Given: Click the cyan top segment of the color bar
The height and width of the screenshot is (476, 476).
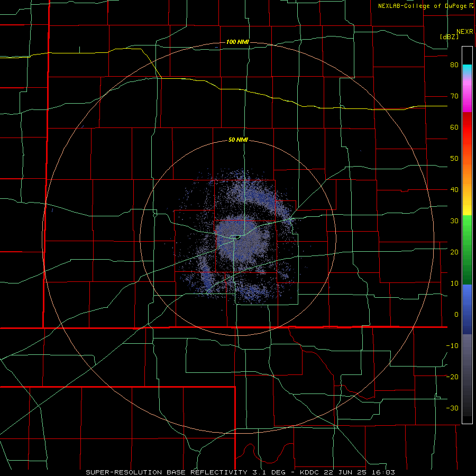Looking at the screenshot, I should (x=467, y=70).
